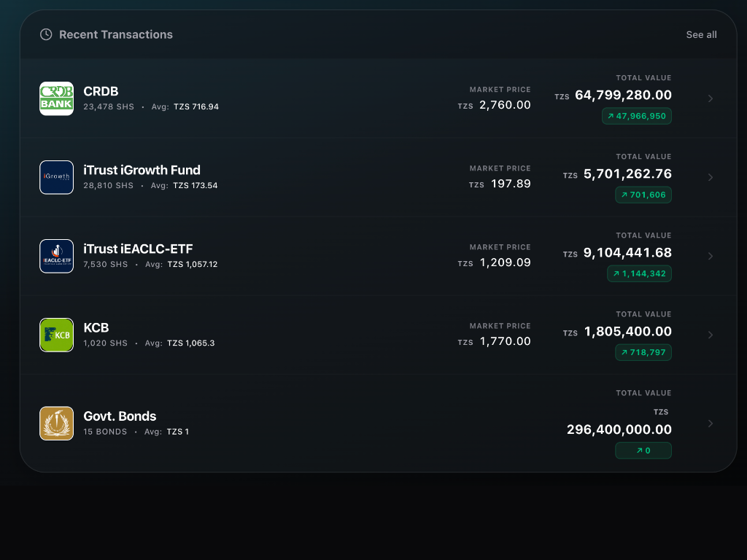Click the average price TZS 1,057.12
The image size is (747, 560).
point(193,264)
